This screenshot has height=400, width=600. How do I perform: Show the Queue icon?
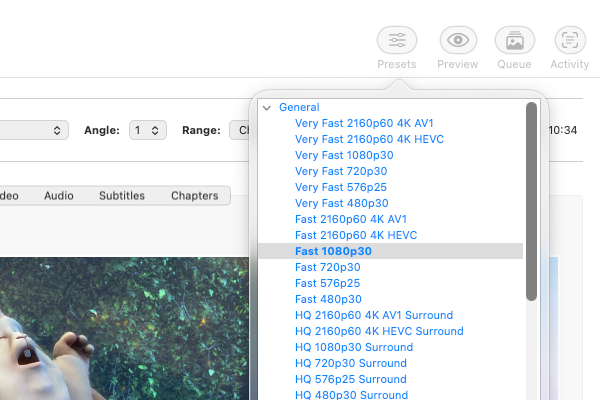point(515,40)
